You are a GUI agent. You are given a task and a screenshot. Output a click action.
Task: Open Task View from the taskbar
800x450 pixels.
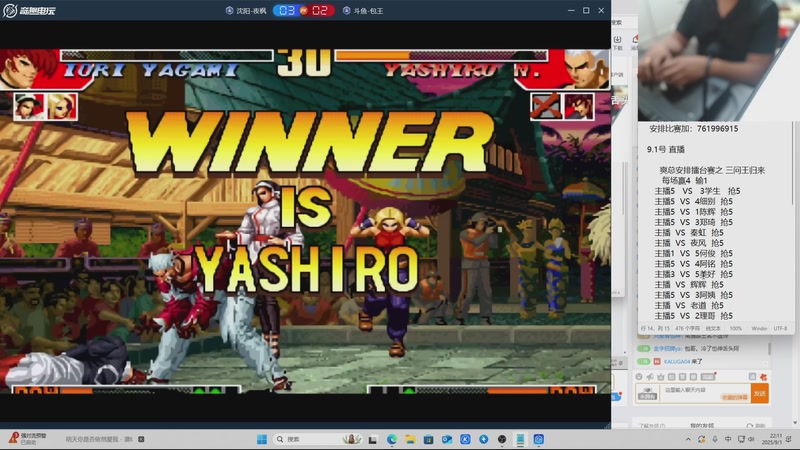[373, 439]
